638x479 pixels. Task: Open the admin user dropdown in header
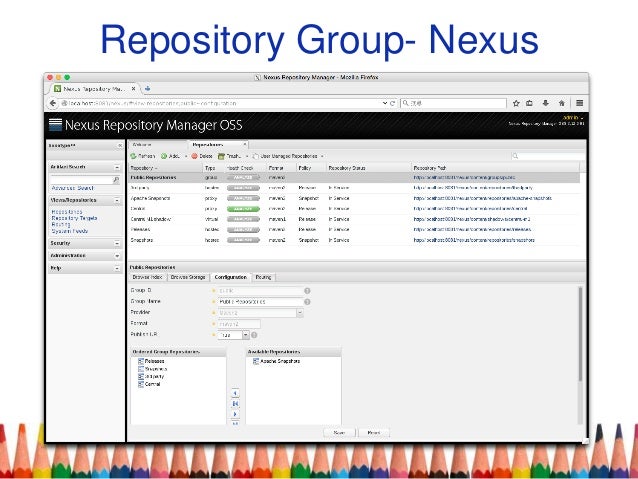pos(573,118)
